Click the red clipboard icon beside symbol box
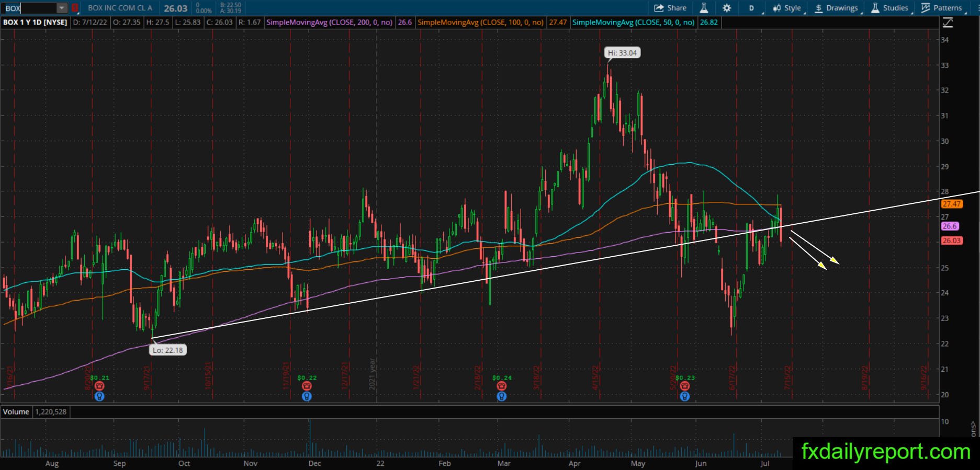The width and height of the screenshot is (980, 470). pyautogui.click(x=75, y=8)
